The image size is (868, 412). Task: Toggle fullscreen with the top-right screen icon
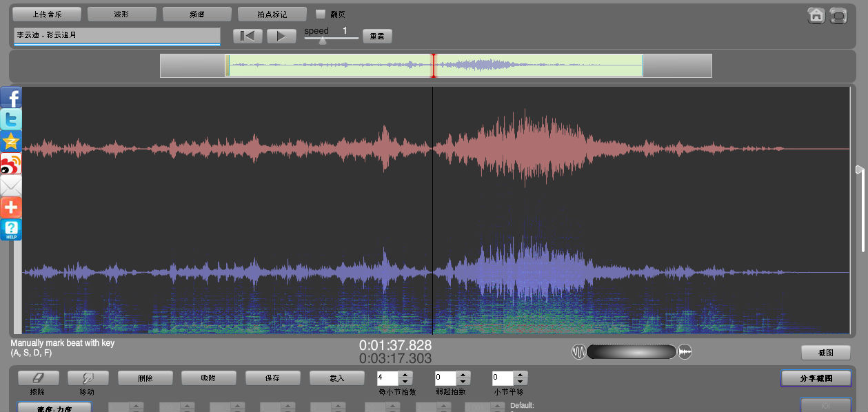[838, 16]
